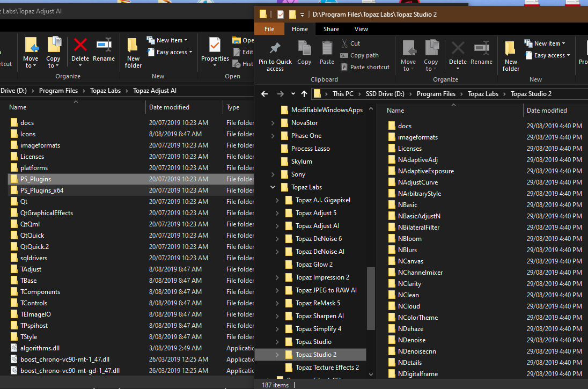The width and height of the screenshot is (588, 389).
Task: Select Topaz Sharpen AI in navigation tree
Action: [320, 316]
